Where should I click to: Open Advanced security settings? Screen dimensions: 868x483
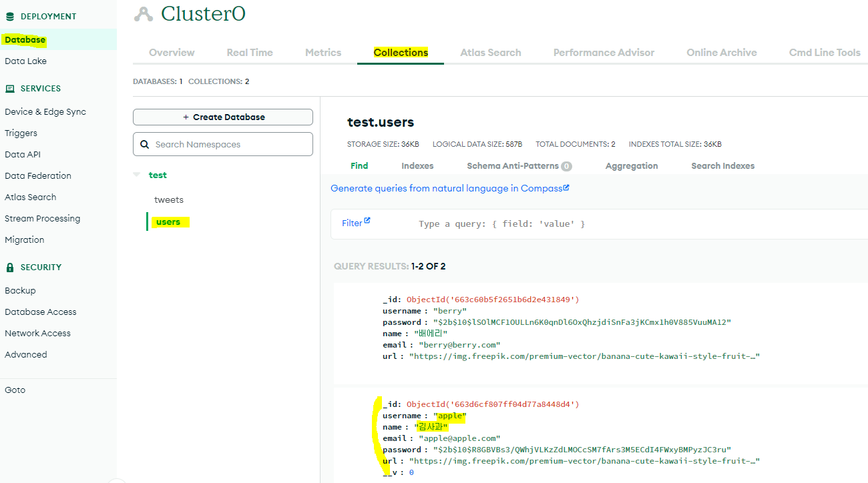click(25, 354)
